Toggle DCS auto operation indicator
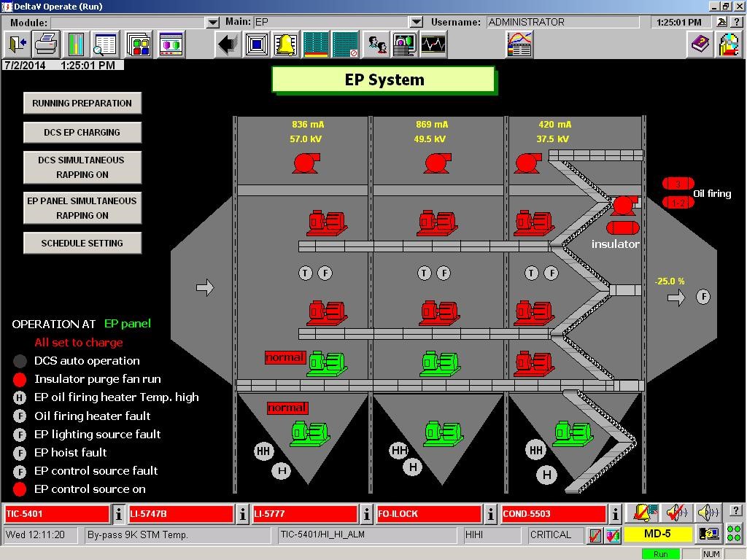Viewport: 747px width, 560px height. click(x=20, y=361)
